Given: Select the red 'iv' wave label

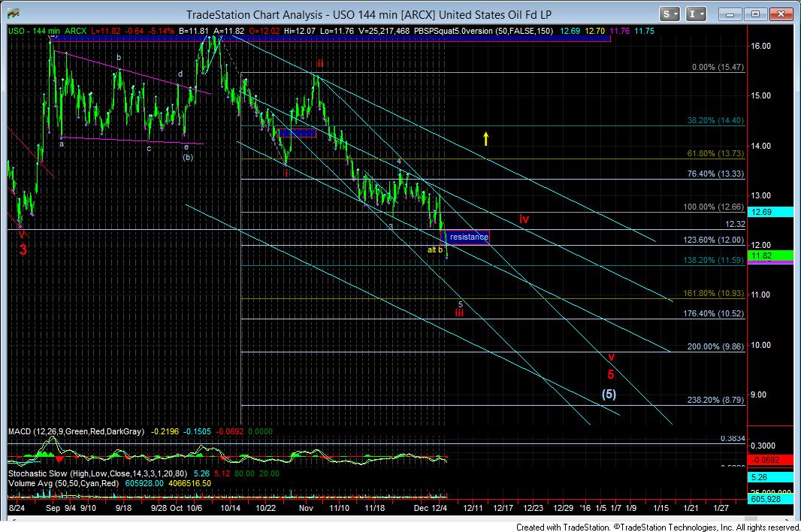Looking at the screenshot, I should [524, 219].
